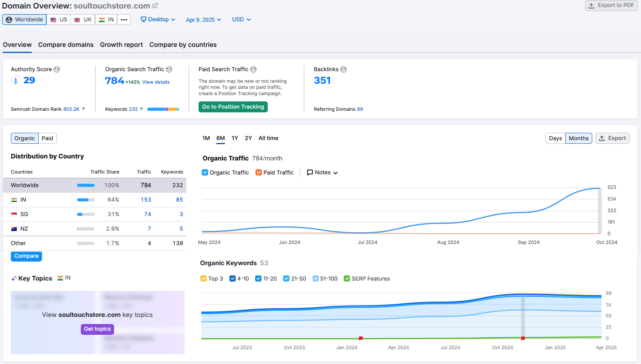Open the USD currency dropdown

[241, 19]
